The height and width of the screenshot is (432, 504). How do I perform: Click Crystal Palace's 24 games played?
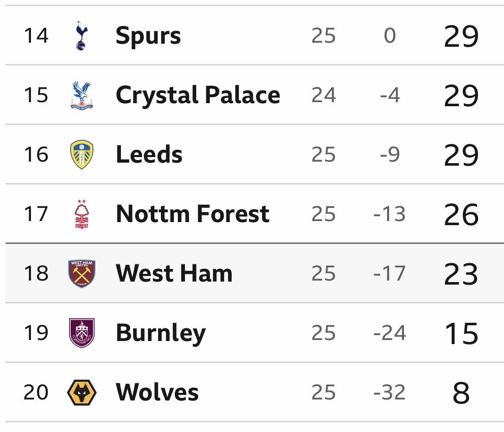coord(324,95)
